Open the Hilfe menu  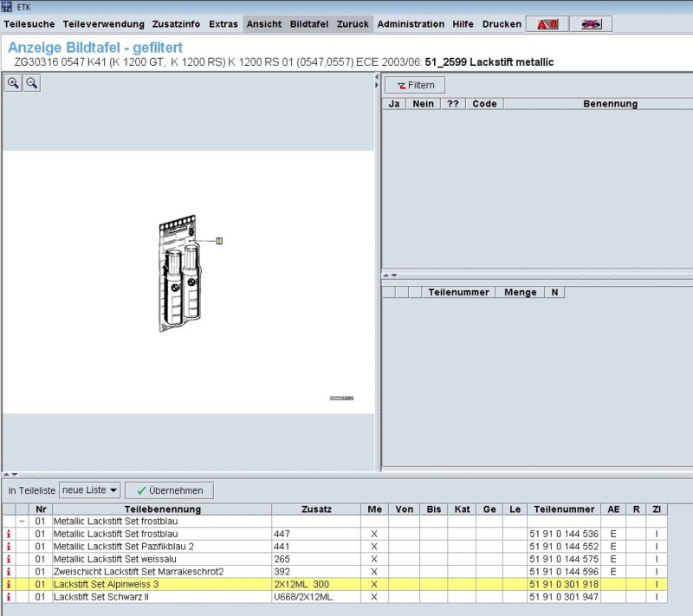(x=463, y=24)
